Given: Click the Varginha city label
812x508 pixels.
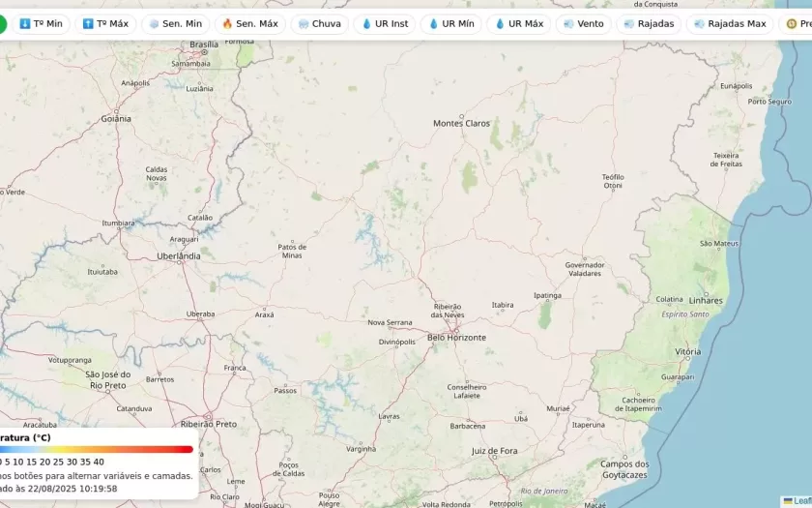Looking at the screenshot, I should click(x=361, y=449).
